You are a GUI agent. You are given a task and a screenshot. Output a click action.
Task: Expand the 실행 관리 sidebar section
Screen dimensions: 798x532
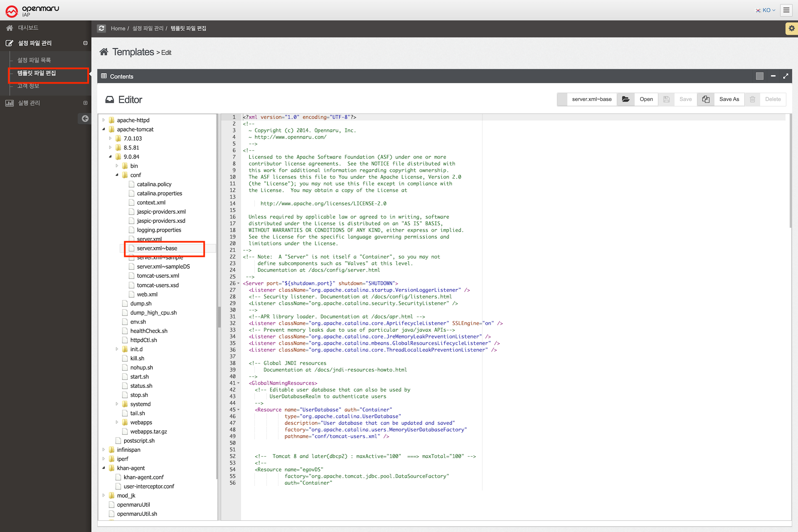coord(85,103)
